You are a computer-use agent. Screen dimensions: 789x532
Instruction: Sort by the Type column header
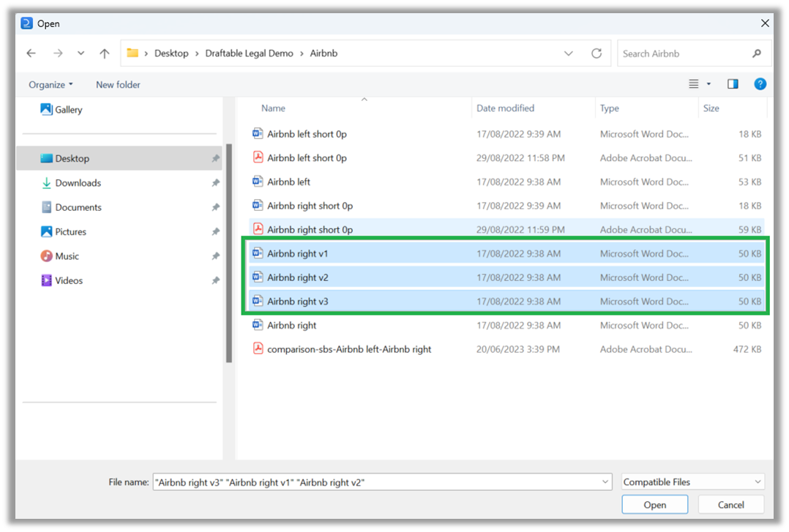click(610, 108)
